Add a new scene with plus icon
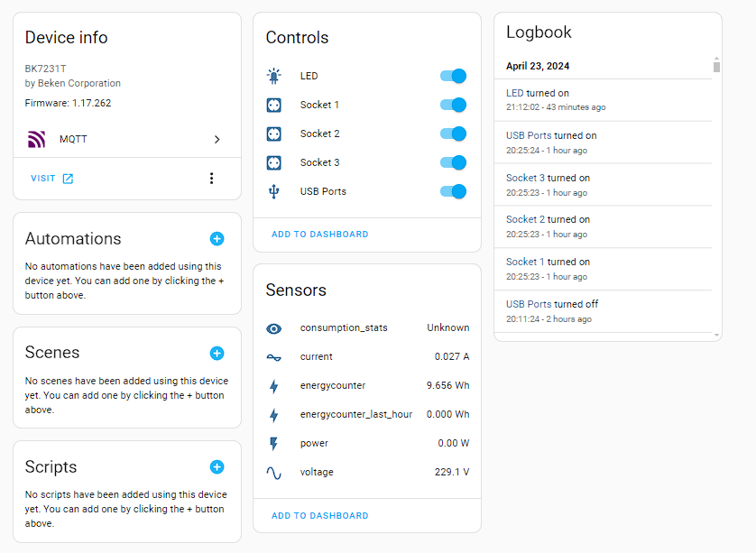This screenshot has width=756, height=553. coord(217,353)
